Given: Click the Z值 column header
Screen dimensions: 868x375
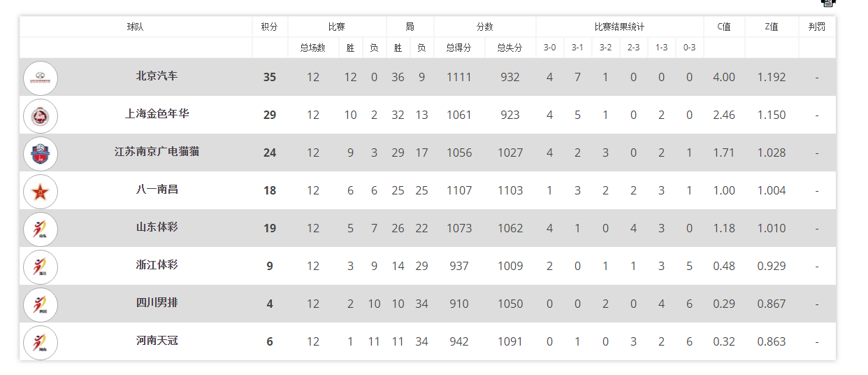Looking at the screenshot, I should [772, 27].
